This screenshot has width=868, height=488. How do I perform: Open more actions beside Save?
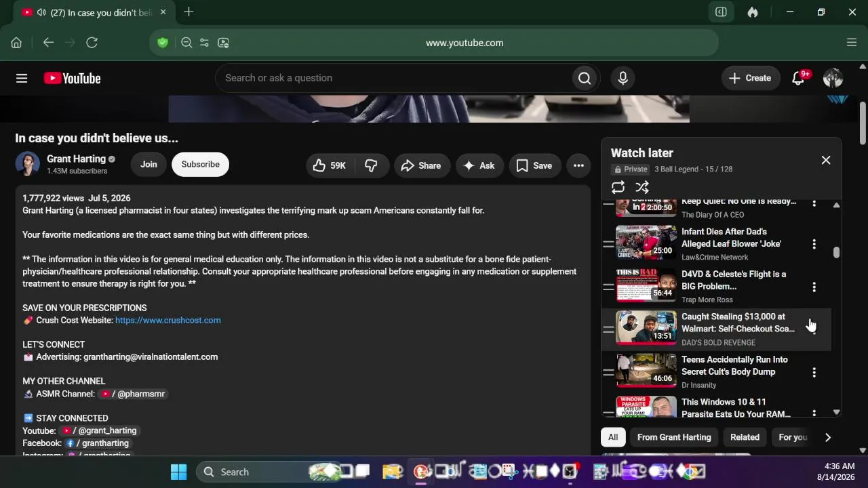pos(578,165)
